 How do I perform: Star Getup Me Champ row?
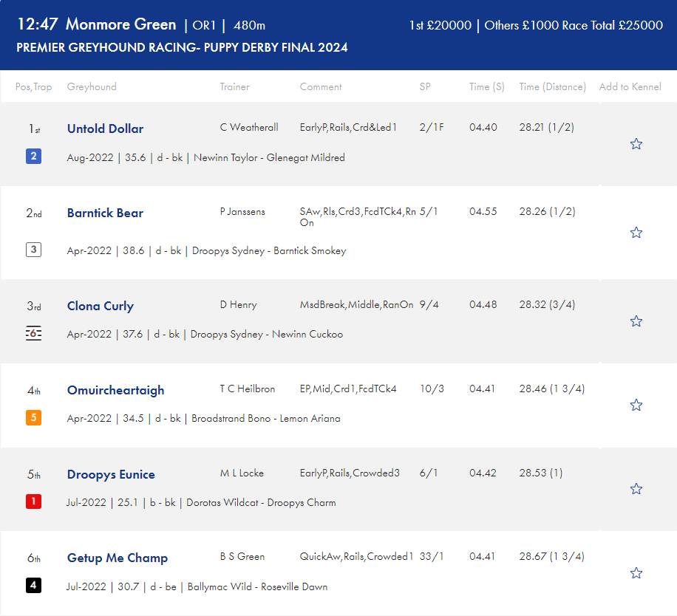point(636,573)
